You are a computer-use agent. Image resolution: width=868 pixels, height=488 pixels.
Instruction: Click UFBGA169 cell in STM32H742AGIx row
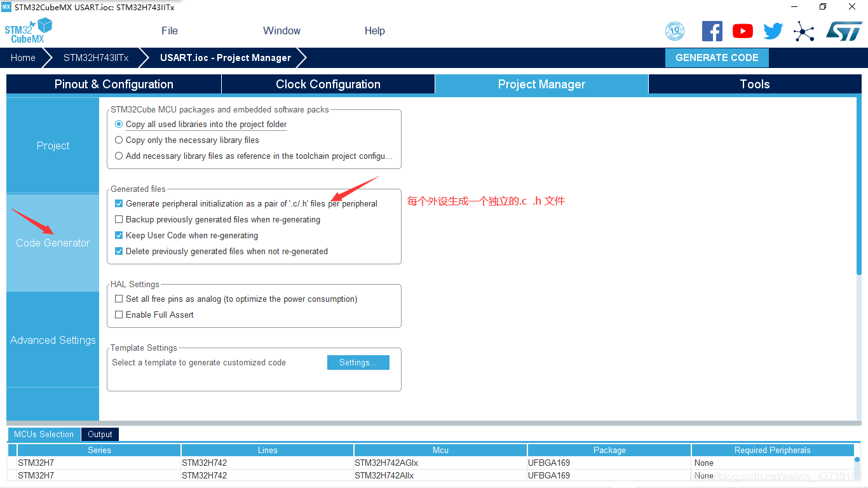pos(609,463)
